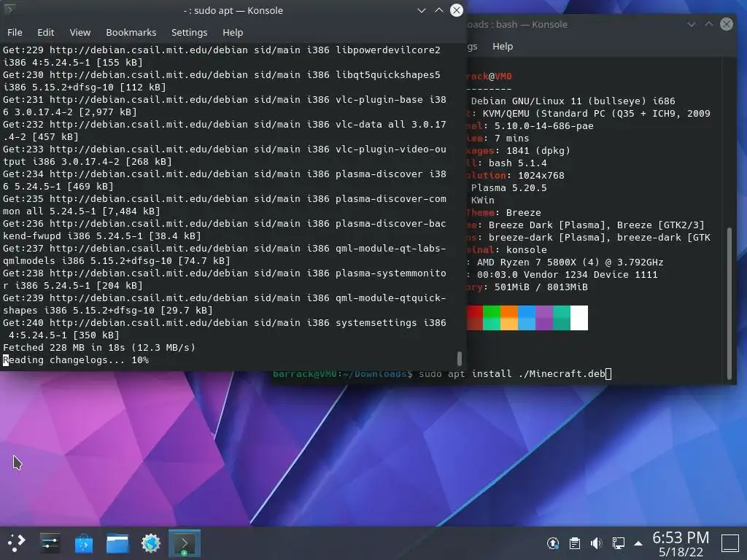Click the '501MiB / 8013MiB' memory value
This screenshot has width=747, height=560.
[541, 287]
